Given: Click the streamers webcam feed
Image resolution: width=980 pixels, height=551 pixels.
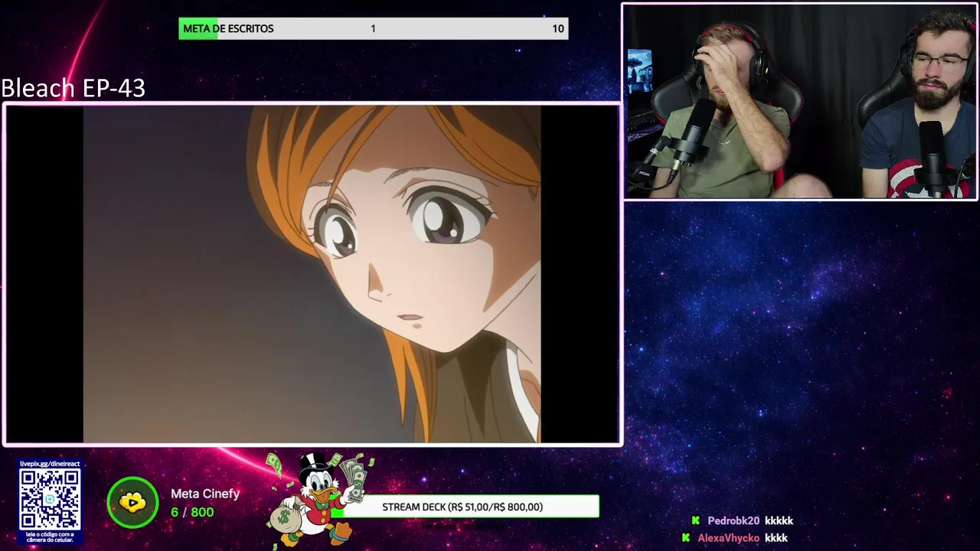Looking at the screenshot, I should [799, 102].
